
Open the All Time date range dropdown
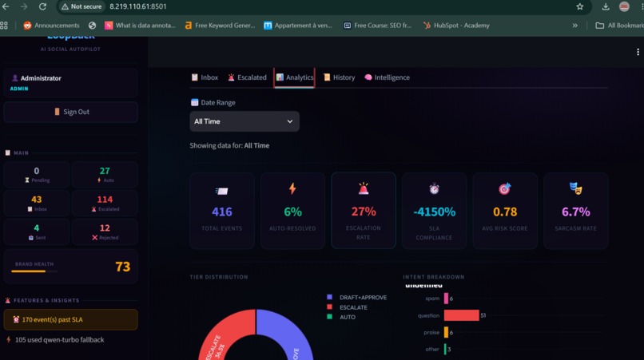coord(244,121)
